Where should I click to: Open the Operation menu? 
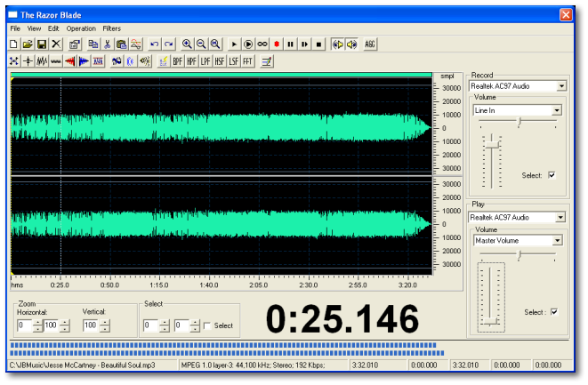[81, 28]
